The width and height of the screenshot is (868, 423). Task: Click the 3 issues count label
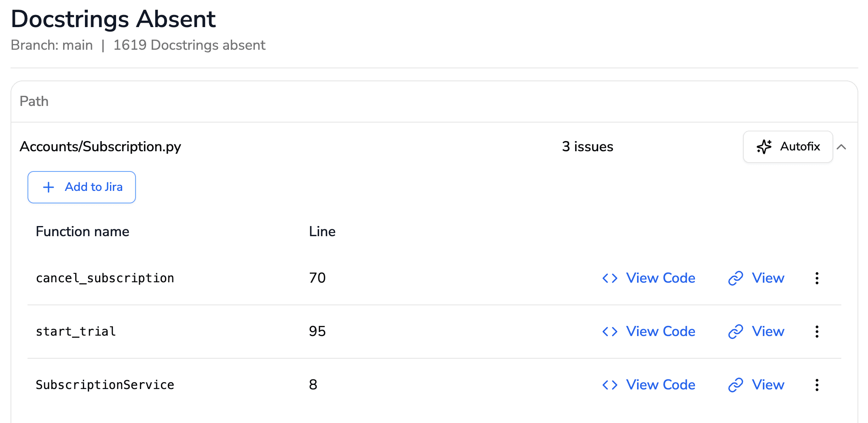[587, 147]
